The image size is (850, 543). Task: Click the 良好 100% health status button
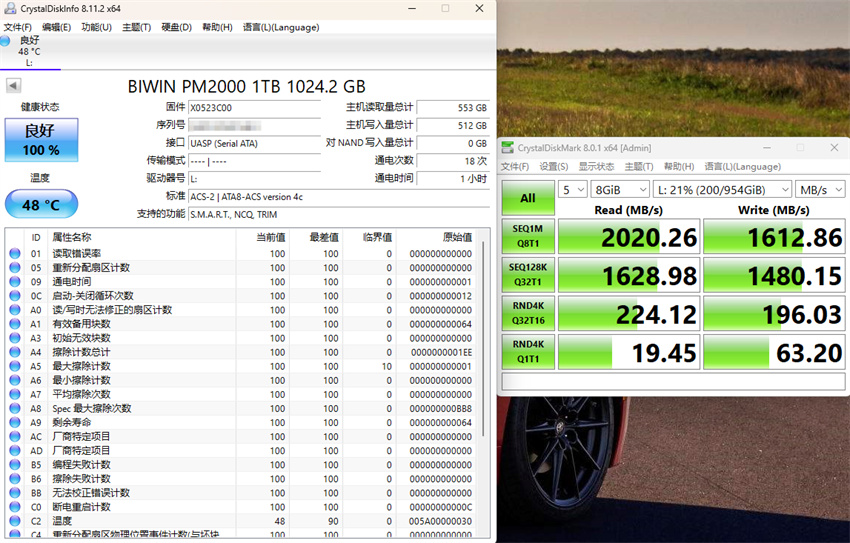click(x=41, y=140)
